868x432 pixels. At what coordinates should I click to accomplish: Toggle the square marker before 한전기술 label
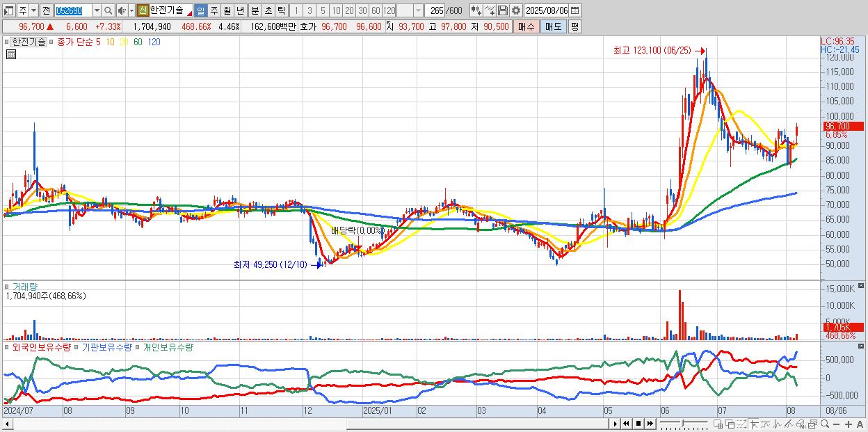[x=7, y=42]
